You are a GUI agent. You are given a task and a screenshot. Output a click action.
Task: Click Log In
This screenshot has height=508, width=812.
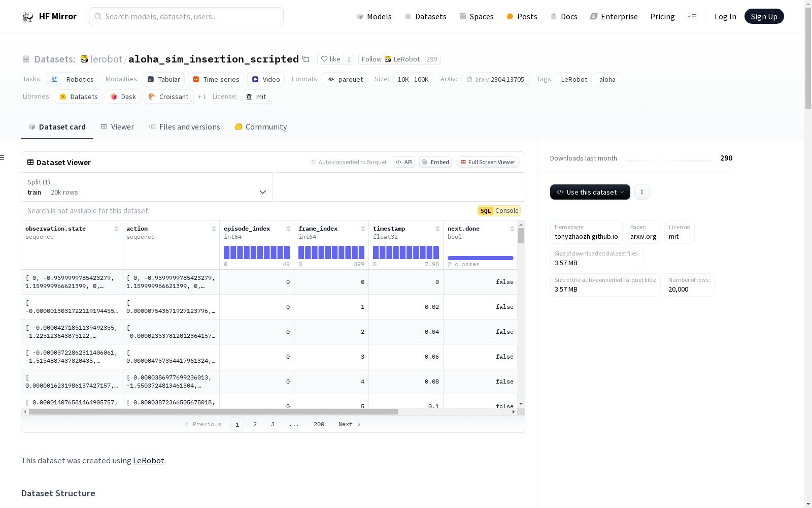pos(725,17)
